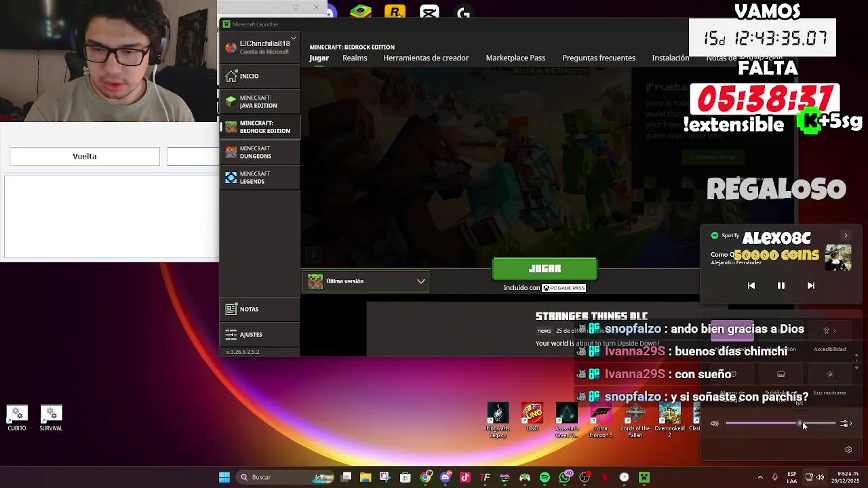The height and width of the screenshot is (488, 868).
Task: Expand the Spotify media card arrow
Action: [846, 235]
